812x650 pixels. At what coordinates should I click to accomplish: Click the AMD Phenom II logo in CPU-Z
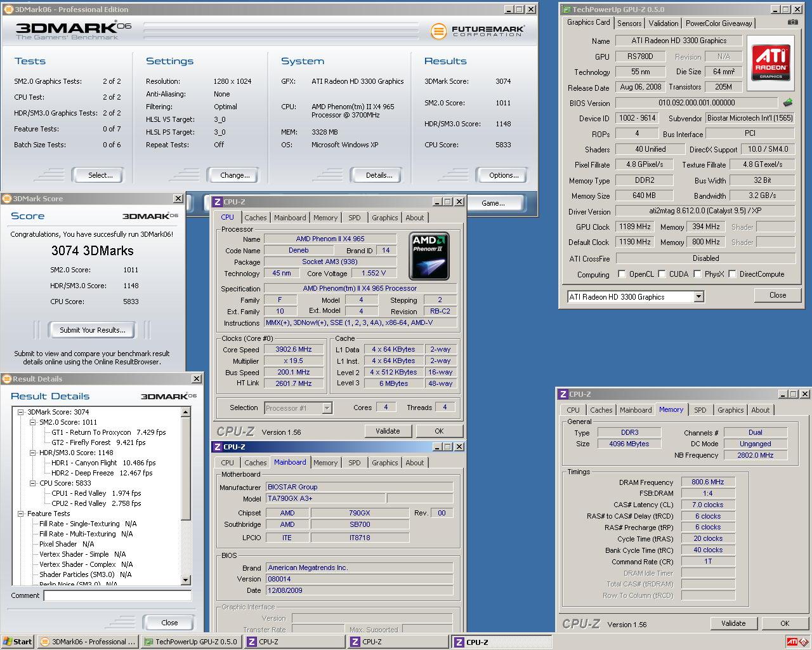click(x=429, y=256)
